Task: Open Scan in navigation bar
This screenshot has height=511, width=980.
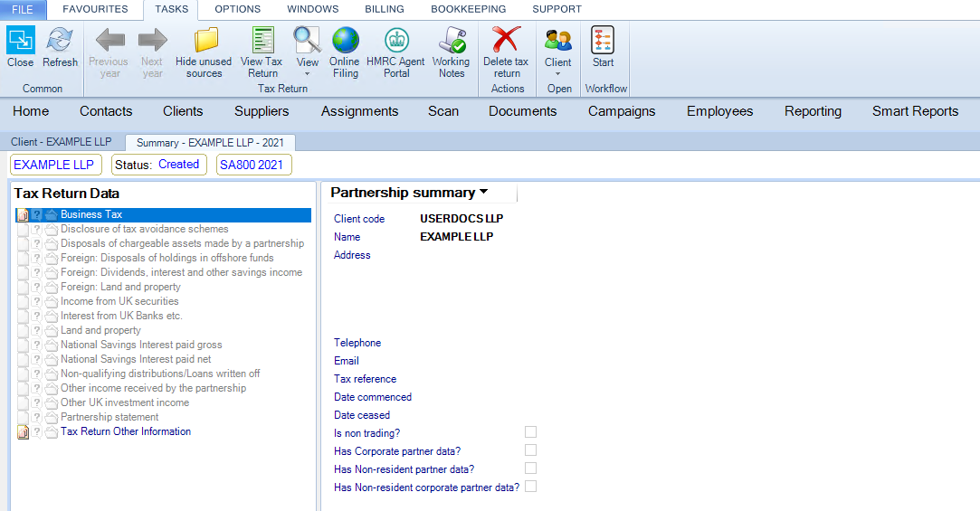Action: pyautogui.click(x=443, y=111)
